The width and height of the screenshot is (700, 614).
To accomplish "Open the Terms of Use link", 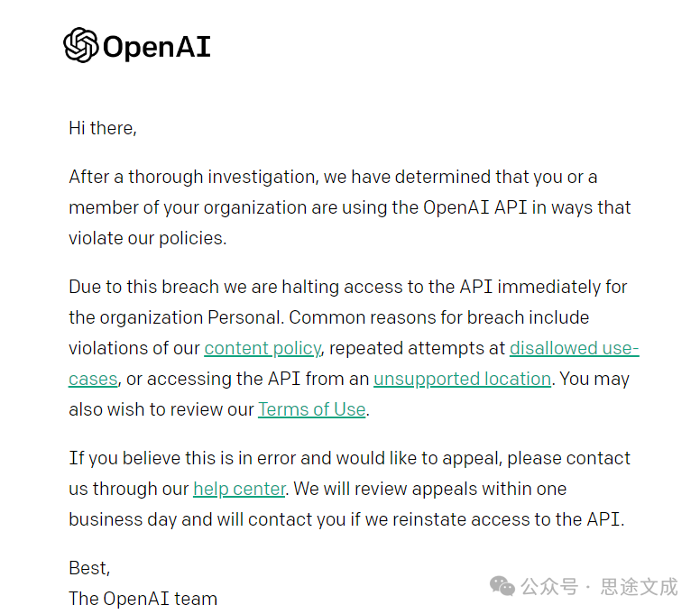I will pyautogui.click(x=311, y=409).
